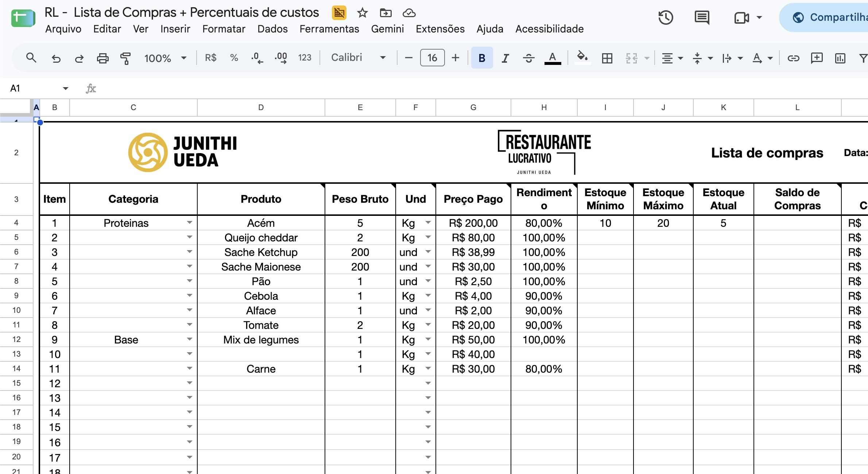Star this document
The width and height of the screenshot is (868, 474).
[362, 13]
